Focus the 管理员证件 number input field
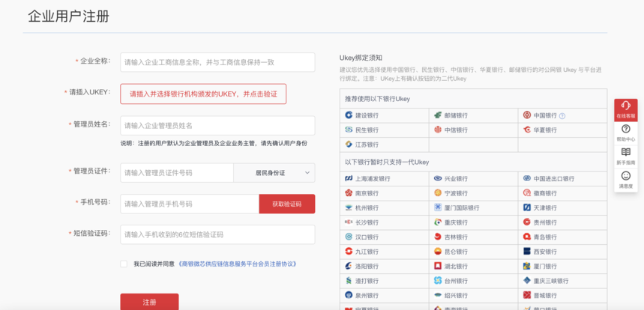 coord(177,173)
